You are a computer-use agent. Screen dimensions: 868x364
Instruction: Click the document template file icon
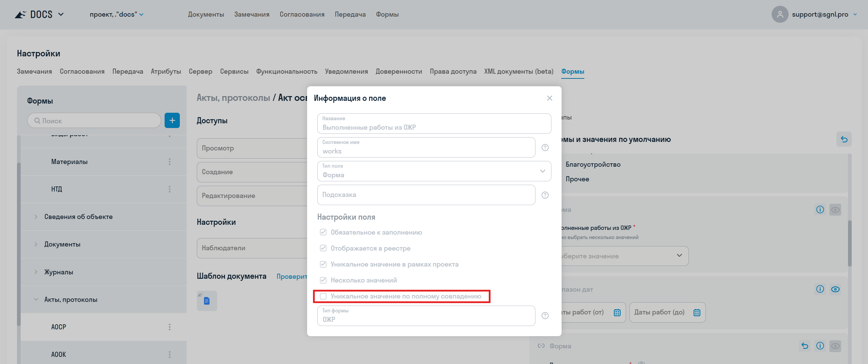(x=207, y=301)
